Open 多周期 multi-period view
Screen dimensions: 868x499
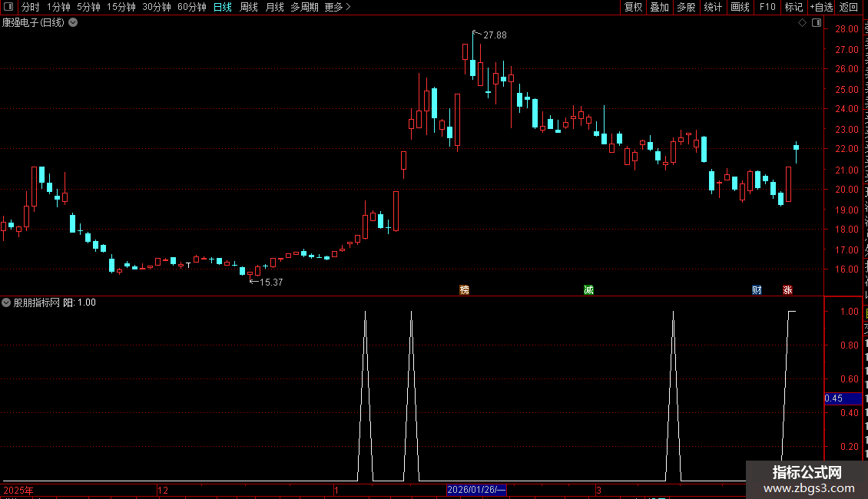(304, 7)
